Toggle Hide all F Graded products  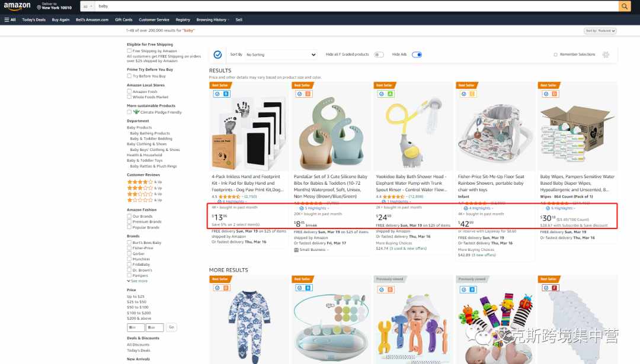(379, 54)
